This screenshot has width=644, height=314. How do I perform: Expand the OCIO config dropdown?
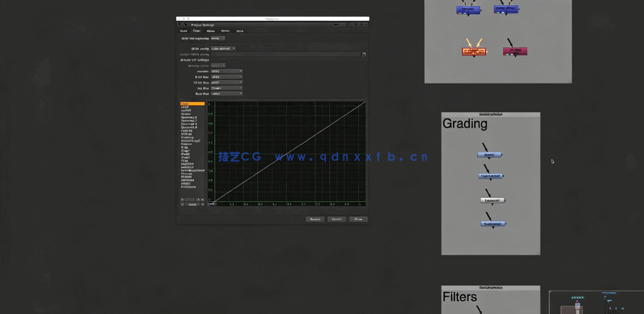pos(223,49)
